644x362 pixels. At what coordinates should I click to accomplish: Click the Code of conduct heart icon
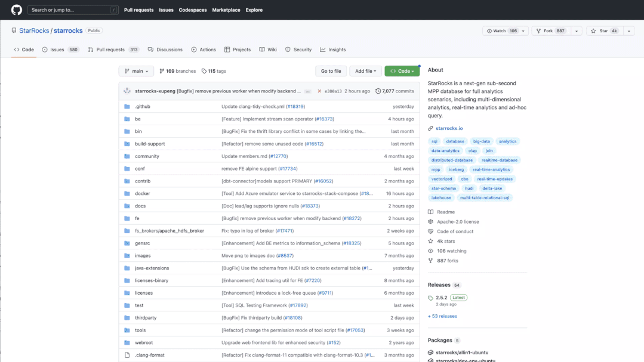(x=430, y=231)
